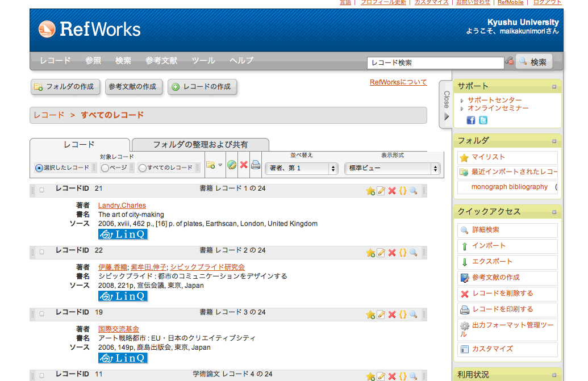Image resolution: width=588 pixels, height=381 pixels.
Task: Click RefWorks logo in header
Action: pos(89,29)
